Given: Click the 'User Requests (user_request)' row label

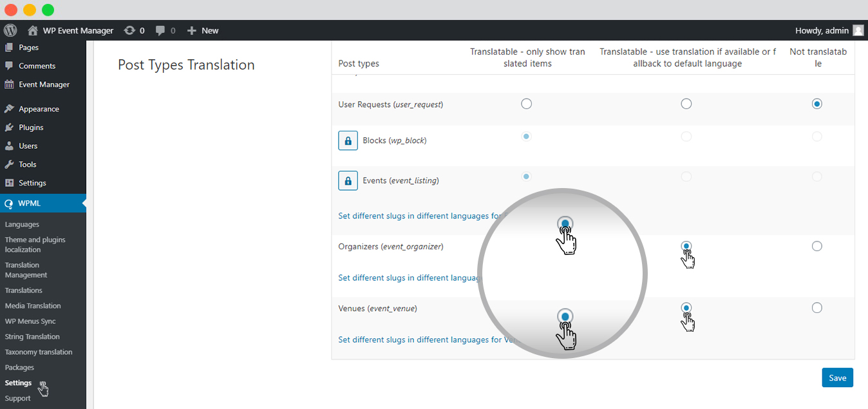Looking at the screenshot, I should (x=391, y=104).
